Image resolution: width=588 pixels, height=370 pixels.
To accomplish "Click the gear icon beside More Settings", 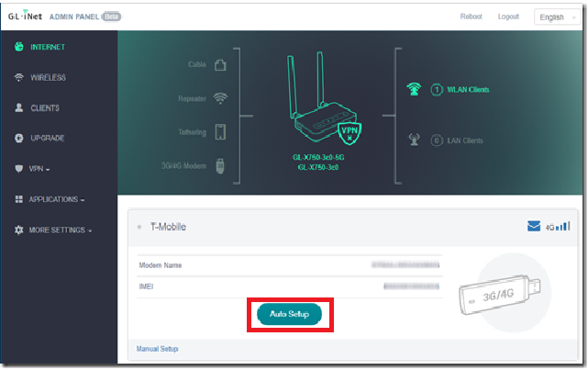I will pos(18,230).
